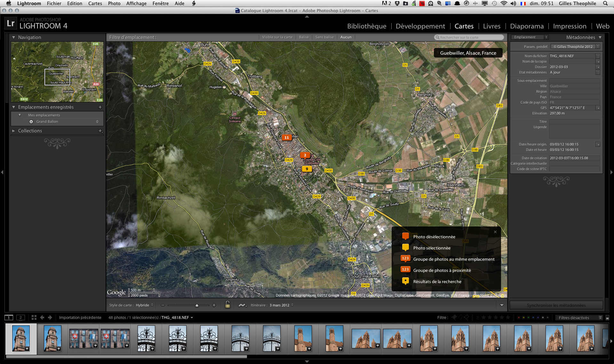Switch to the Livres module
This screenshot has height=364, width=614.
[491, 26]
